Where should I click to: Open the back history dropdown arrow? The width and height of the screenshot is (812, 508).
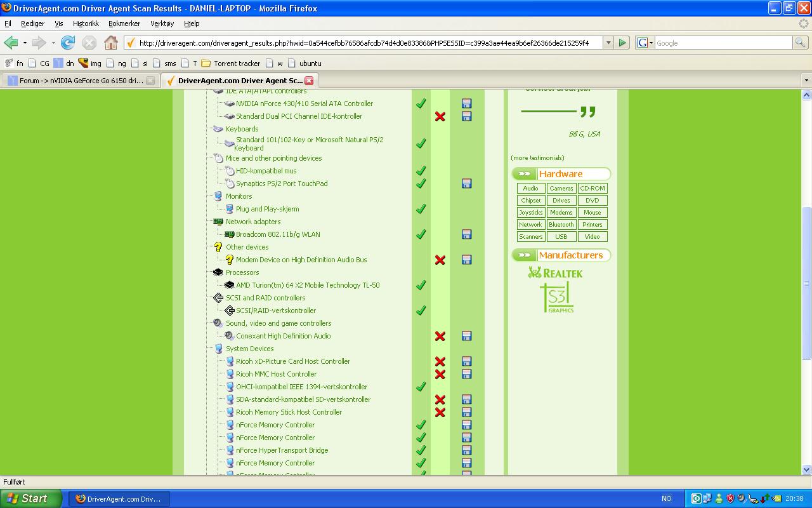coord(25,43)
